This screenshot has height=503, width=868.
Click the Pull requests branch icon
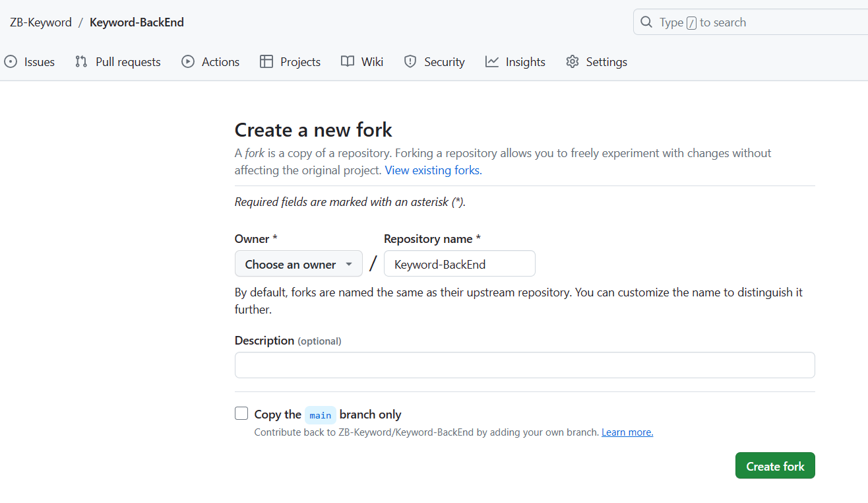pyautogui.click(x=81, y=61)
